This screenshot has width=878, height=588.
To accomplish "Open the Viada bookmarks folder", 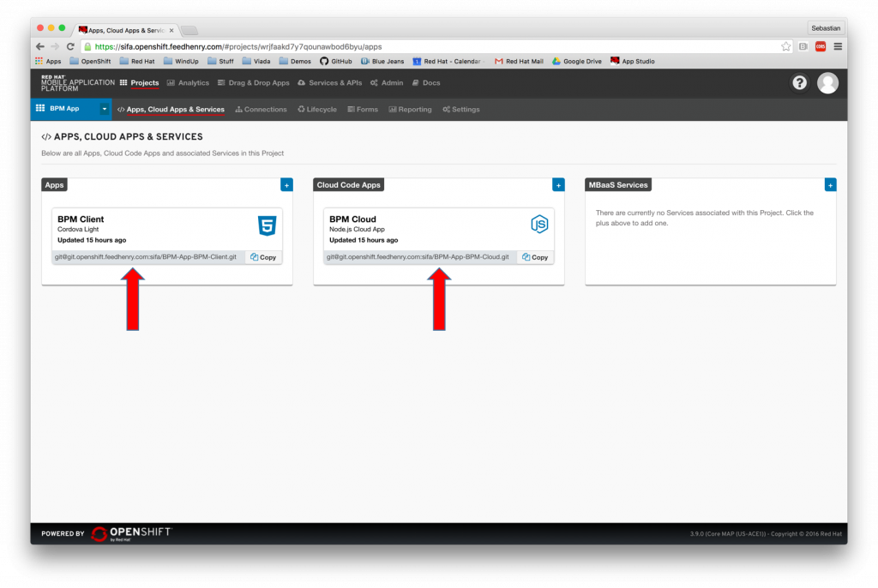I will point(256,61).
